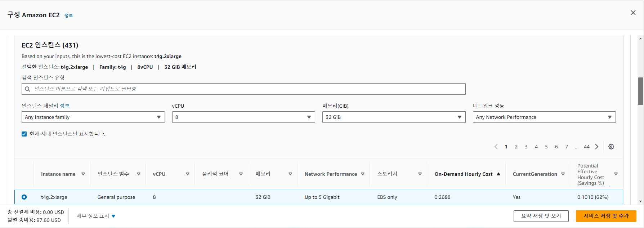
Task: Jump to last page 44
Action: (x=587, y=147)
